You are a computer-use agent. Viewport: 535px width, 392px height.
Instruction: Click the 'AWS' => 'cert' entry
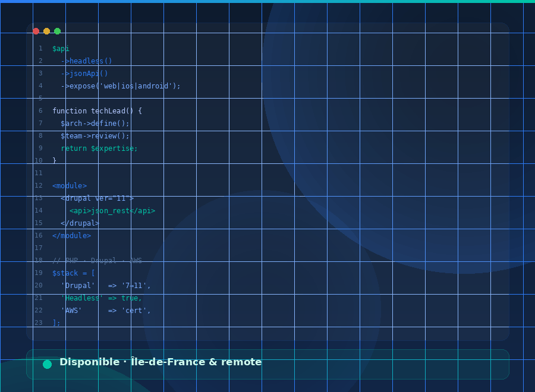pyautogui.click(x=106, y=311)
